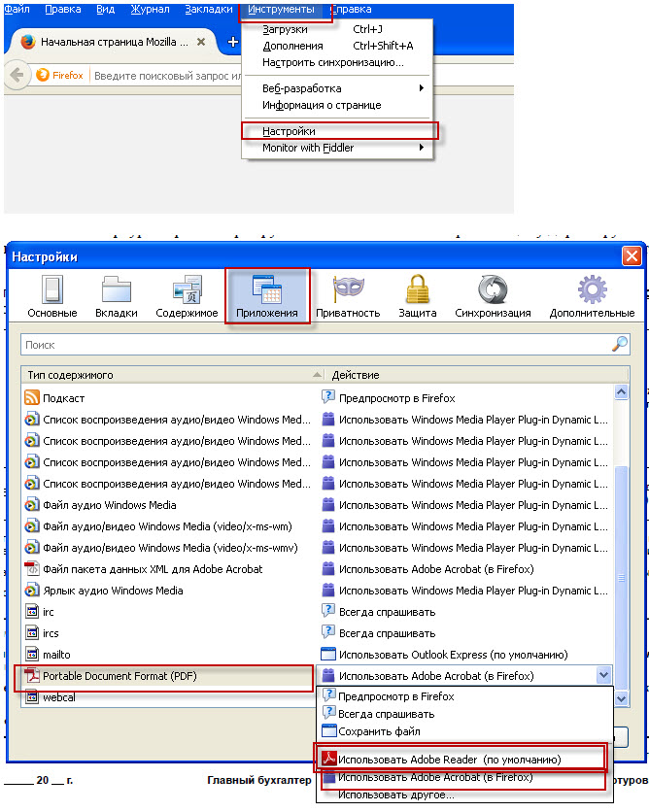
Task: Click the back arrow button in Firefox
Action: click(x=17, y=75)
